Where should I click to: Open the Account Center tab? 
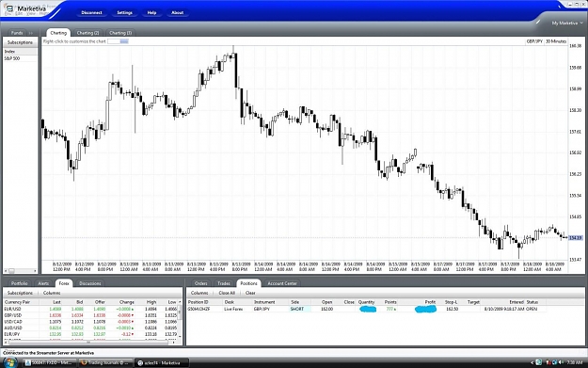(x=282, y=283)
